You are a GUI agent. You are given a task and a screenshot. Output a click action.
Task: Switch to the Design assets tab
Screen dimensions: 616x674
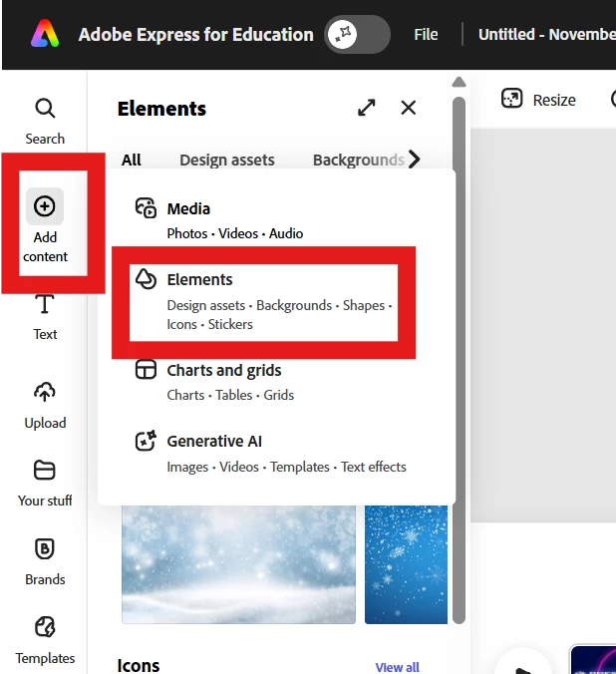(227, 160)
